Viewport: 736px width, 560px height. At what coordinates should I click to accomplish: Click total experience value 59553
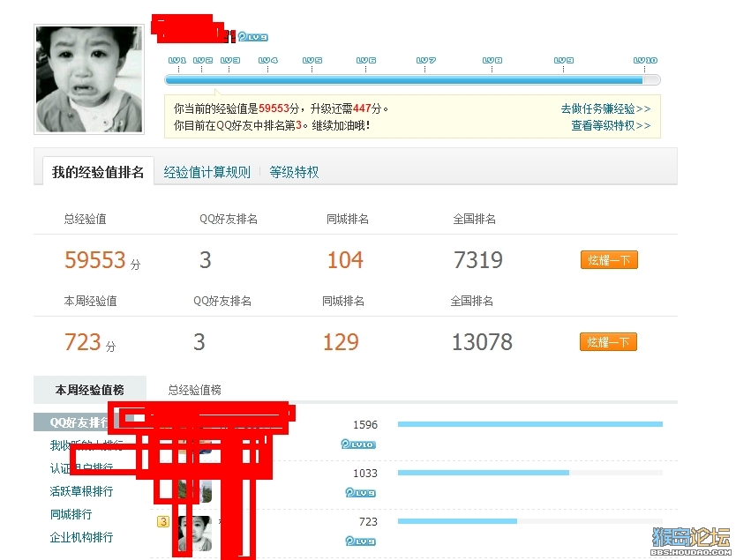[95, 260]
